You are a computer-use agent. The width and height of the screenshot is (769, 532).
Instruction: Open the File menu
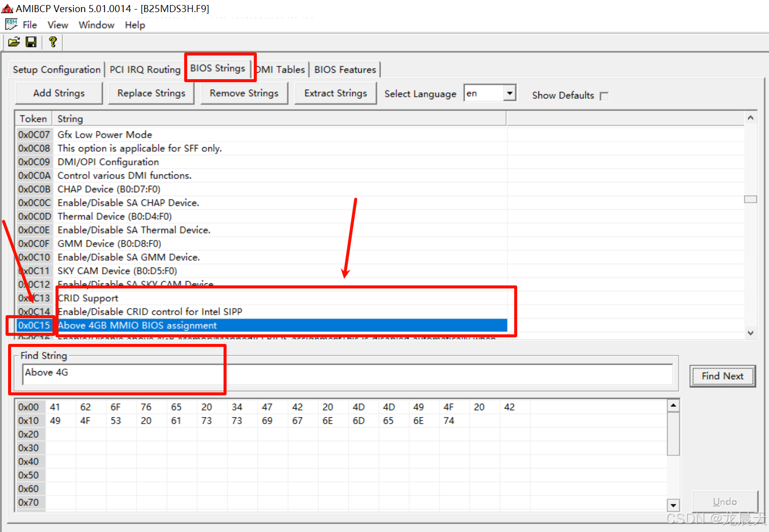(x=30, y=25)
